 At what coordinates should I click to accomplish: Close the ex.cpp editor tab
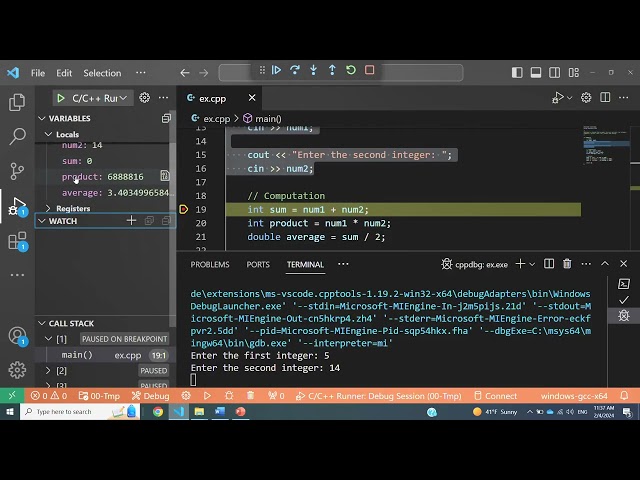coord(252,98)
